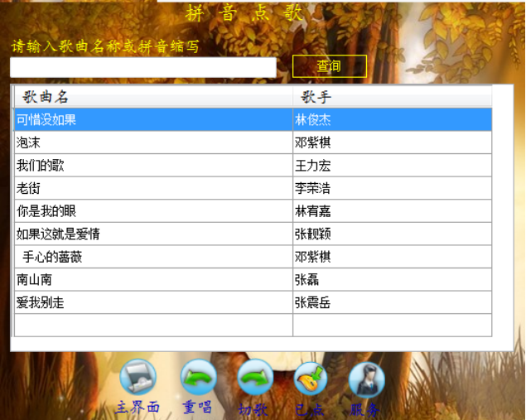Click singer cell 王力宏

[392, 166]
